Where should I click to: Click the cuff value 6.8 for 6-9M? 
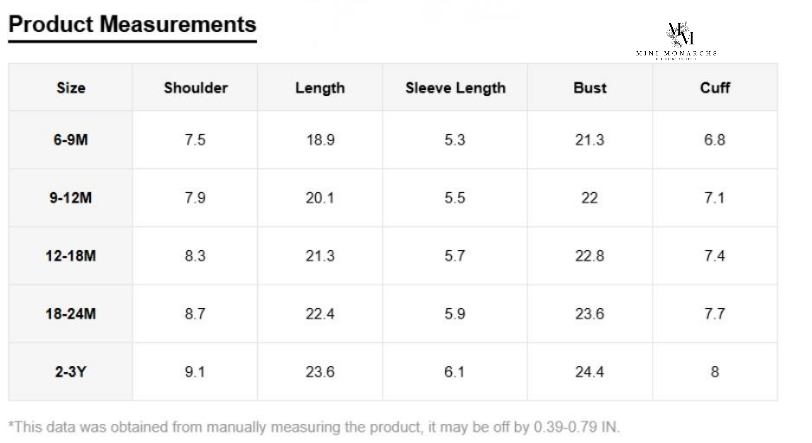pos(715,140)
